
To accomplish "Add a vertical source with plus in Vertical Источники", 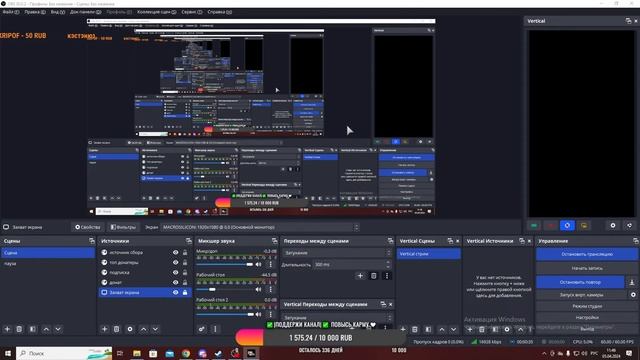I will click(470, 329).
